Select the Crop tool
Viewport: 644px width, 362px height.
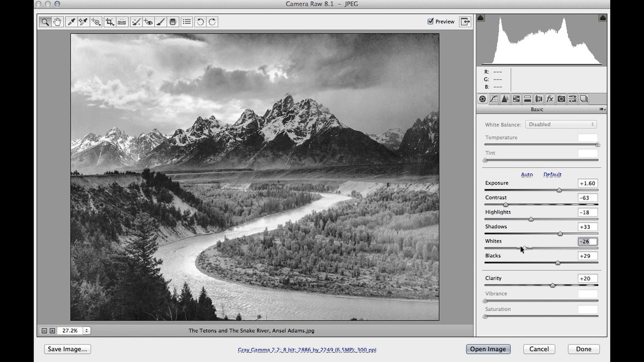110,22
